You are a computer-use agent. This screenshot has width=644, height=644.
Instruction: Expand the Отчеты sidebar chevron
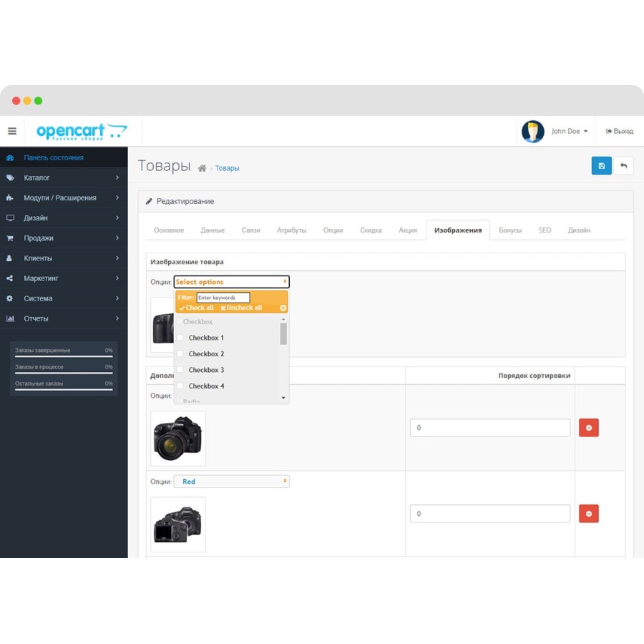point(117,318)
